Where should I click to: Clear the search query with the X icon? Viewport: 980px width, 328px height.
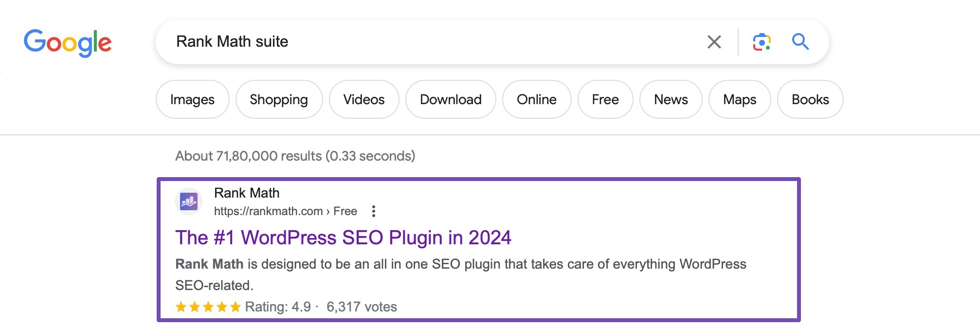(714, 42)
